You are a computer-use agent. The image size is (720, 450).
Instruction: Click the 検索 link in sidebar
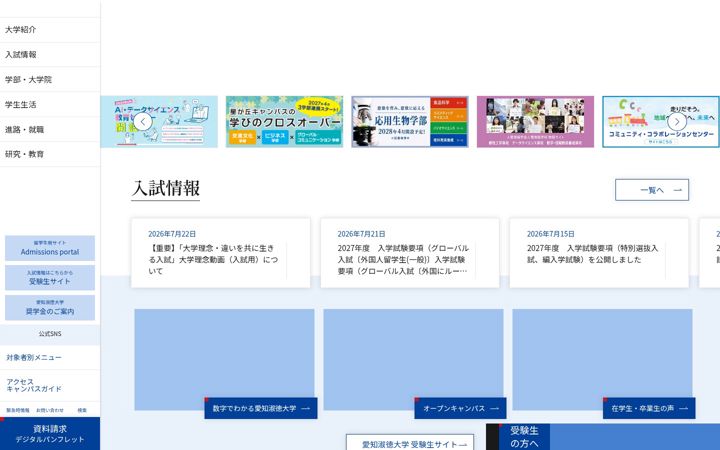point(82,410)
